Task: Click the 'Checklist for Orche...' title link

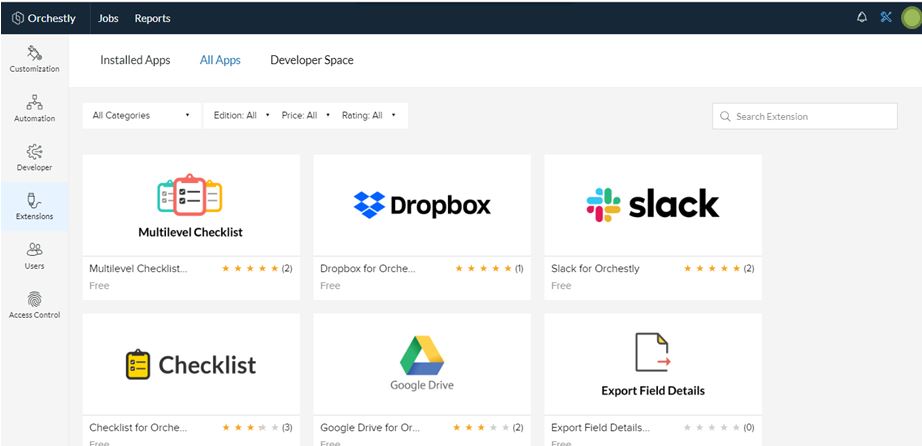Action: pos(138,428)
